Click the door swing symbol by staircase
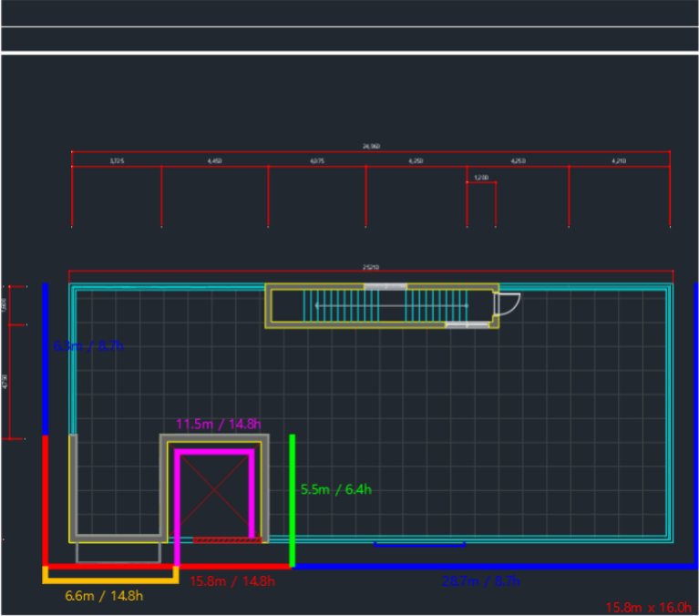The width and height of the screenshot is (699, 616). pos(507,304)
